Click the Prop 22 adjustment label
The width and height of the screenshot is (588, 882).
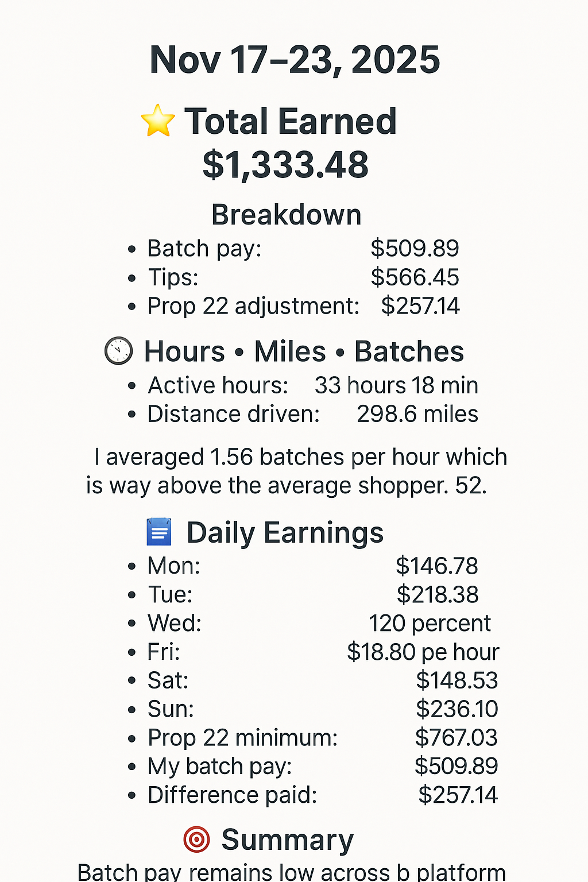click(x=253, y=306)
